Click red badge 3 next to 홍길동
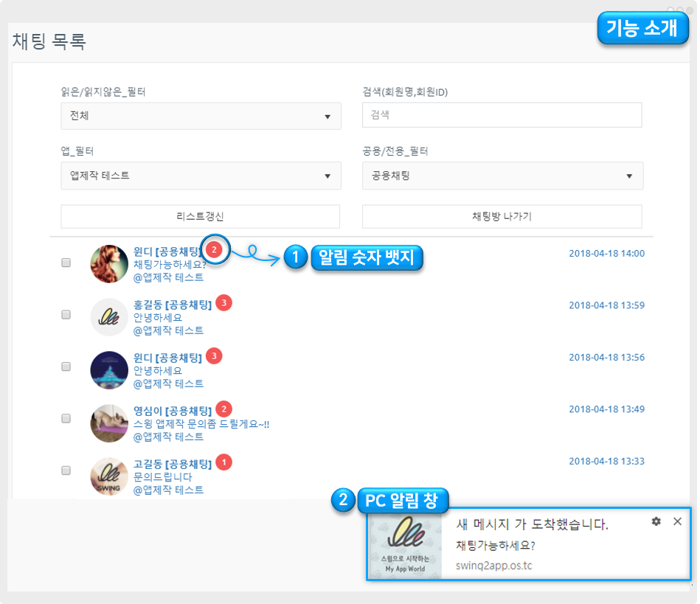 coord(224,303)
